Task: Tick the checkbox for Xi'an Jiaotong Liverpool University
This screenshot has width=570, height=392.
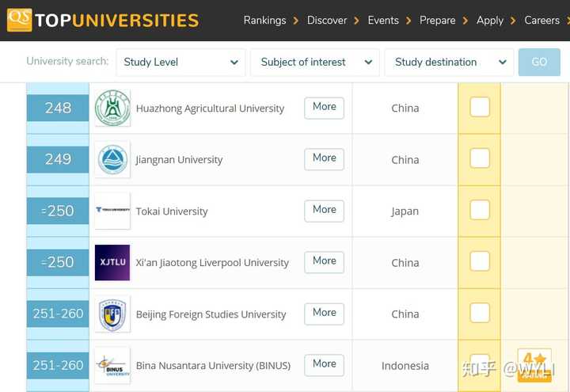Action: (x=480, y=261)
